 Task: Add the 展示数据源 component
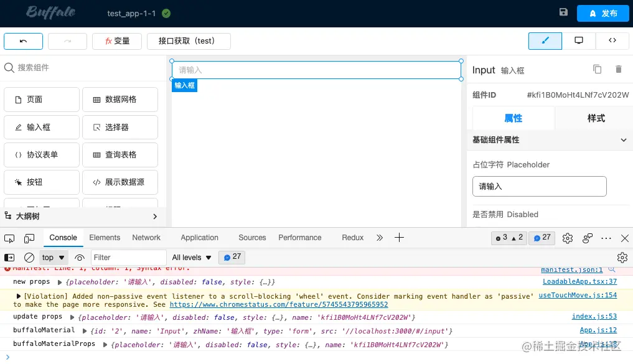pyautogui.click(x=120, y=182)
